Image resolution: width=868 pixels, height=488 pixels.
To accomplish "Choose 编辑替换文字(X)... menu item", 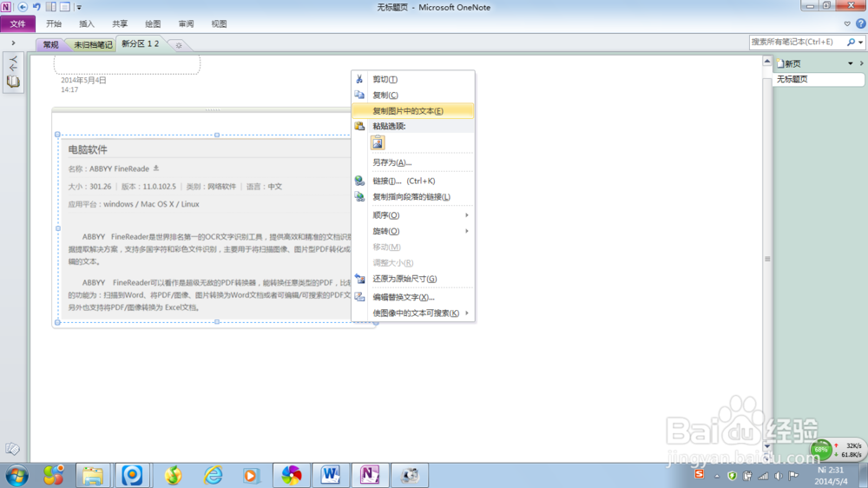I will tap(413, 297).
